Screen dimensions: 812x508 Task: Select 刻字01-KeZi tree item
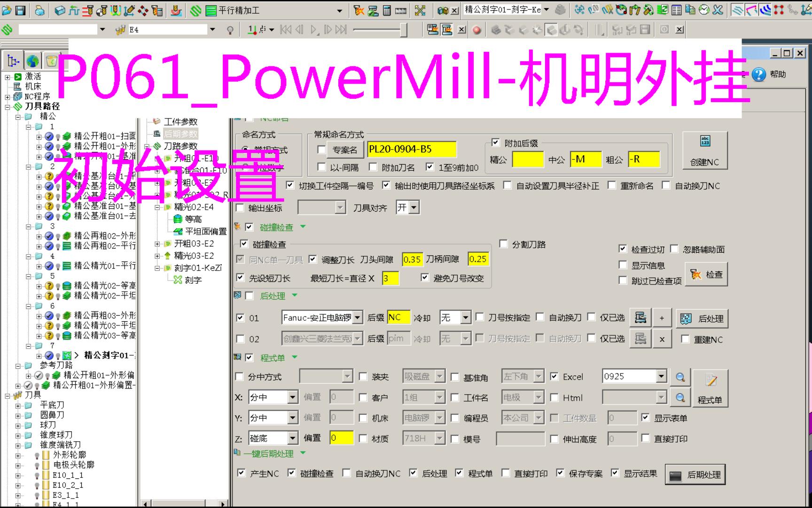pos(198,268)
